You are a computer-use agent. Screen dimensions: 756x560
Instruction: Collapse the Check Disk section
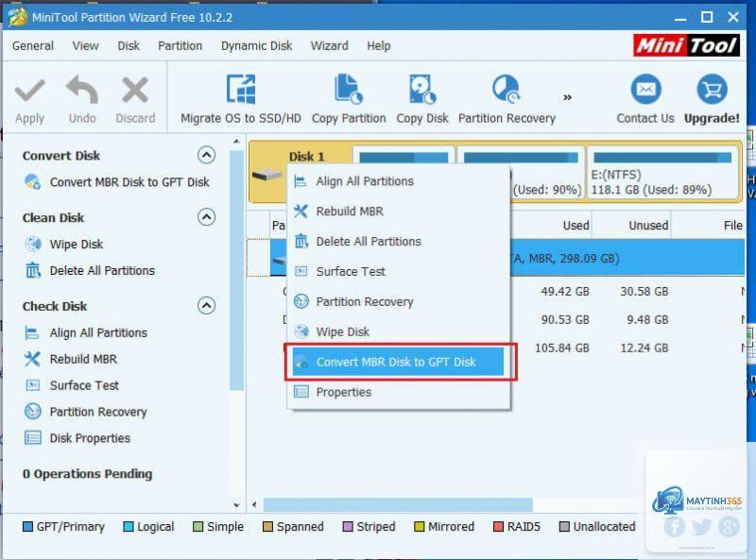pyautogui.click(x=206, y=306)
